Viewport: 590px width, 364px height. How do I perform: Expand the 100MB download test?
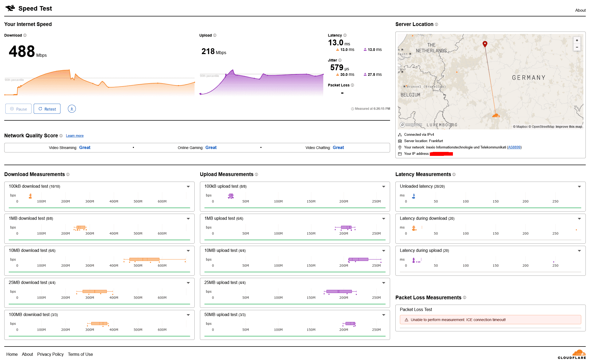tap(188, 315)
